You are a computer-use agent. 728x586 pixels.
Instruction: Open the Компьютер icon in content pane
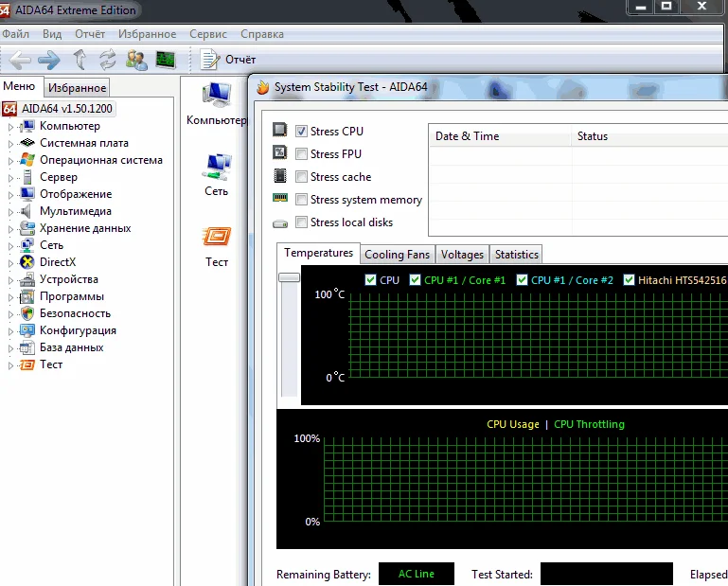[x=217, y=95]
